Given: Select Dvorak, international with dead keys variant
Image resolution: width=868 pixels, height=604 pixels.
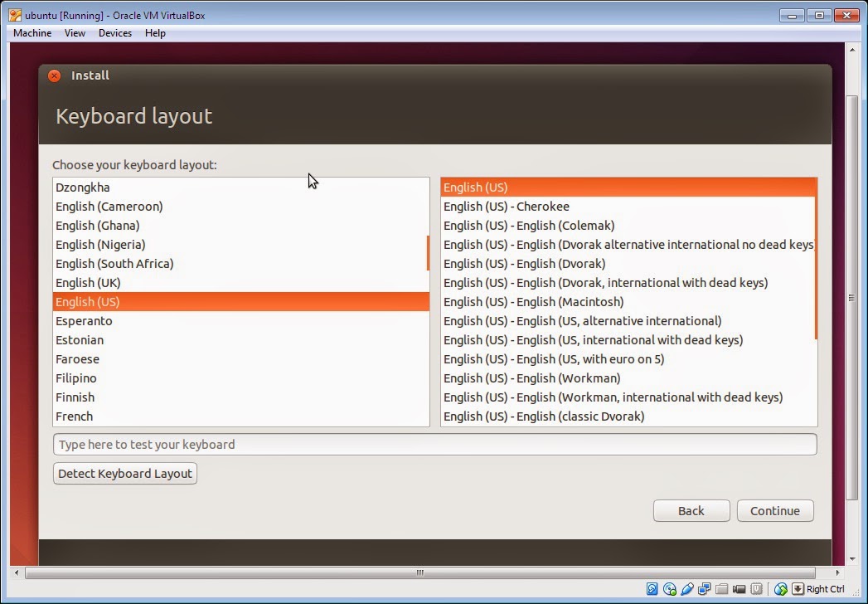Looking at the screenshot, I should (628, 283).
